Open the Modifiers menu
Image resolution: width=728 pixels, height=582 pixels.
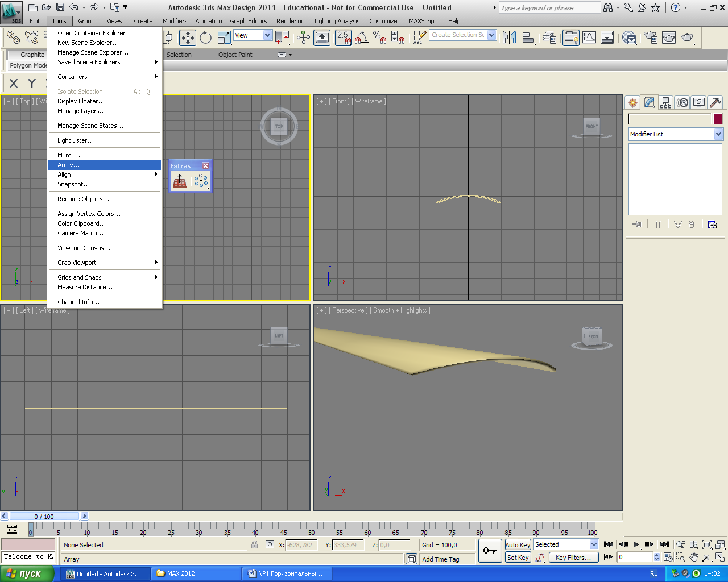tap(175, 21)
